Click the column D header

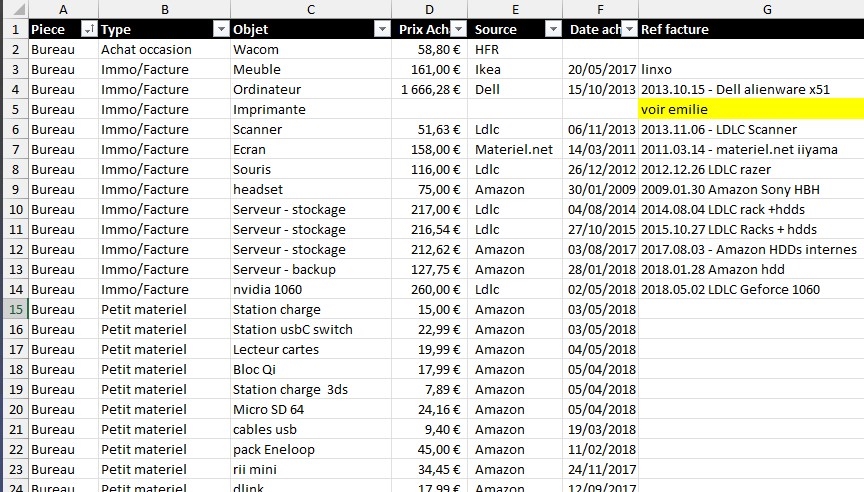[x=429, y=9]
